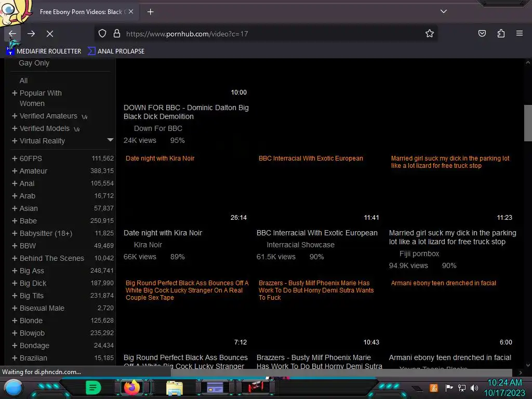Click the 26:14 duration label
Viewport: 532px width, 399px height.
click(x=238, y=218)
